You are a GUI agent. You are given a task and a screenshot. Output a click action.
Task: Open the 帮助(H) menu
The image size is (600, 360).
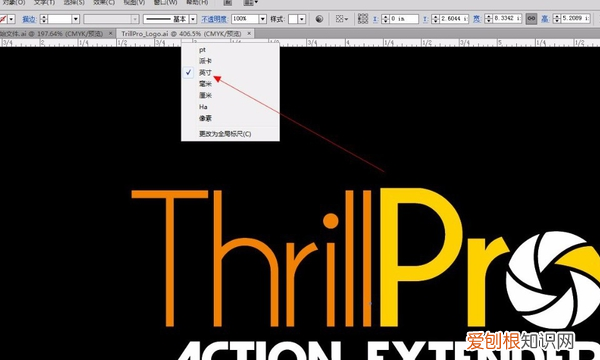tap(197, 2)
